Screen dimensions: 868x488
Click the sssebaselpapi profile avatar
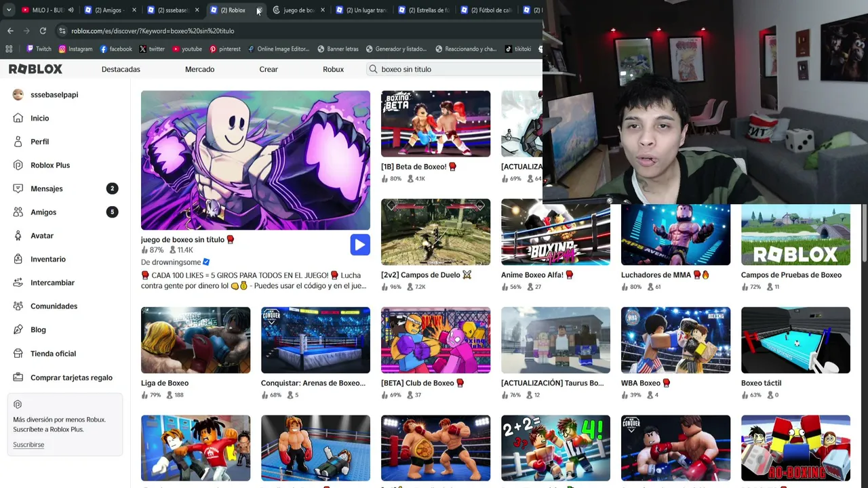pyautogui.click(x=18, y=95)
